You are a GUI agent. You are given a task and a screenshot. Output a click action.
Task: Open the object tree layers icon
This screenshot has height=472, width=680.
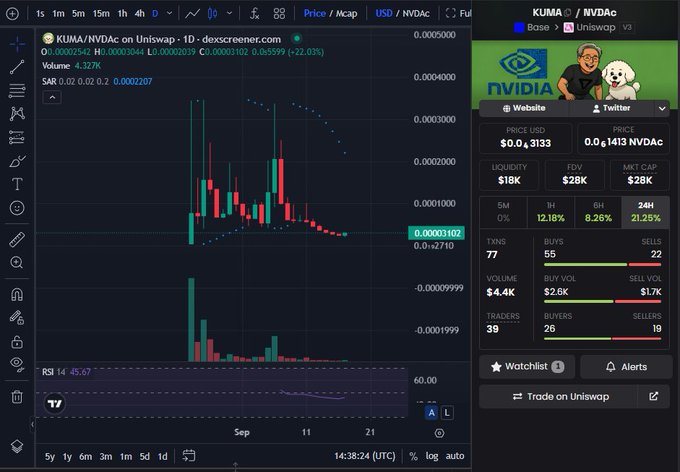click(x=17, y=446)
